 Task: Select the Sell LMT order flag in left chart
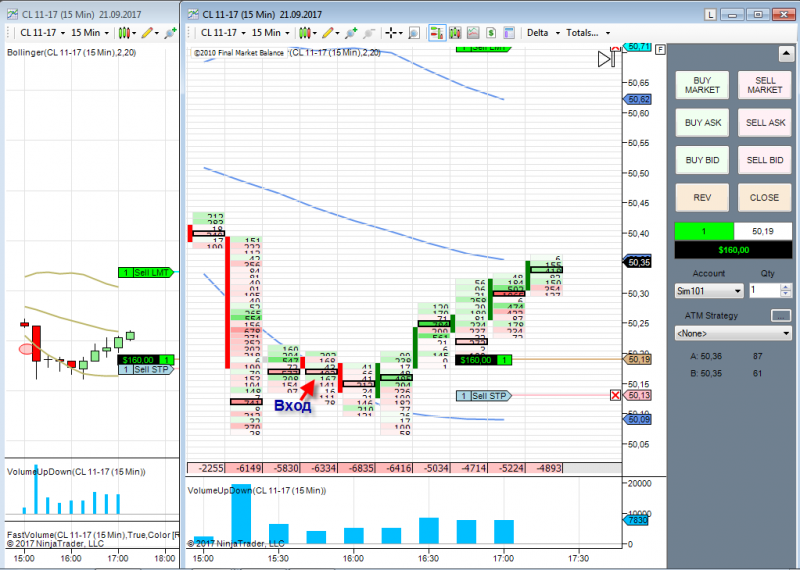tap(146, 272)
